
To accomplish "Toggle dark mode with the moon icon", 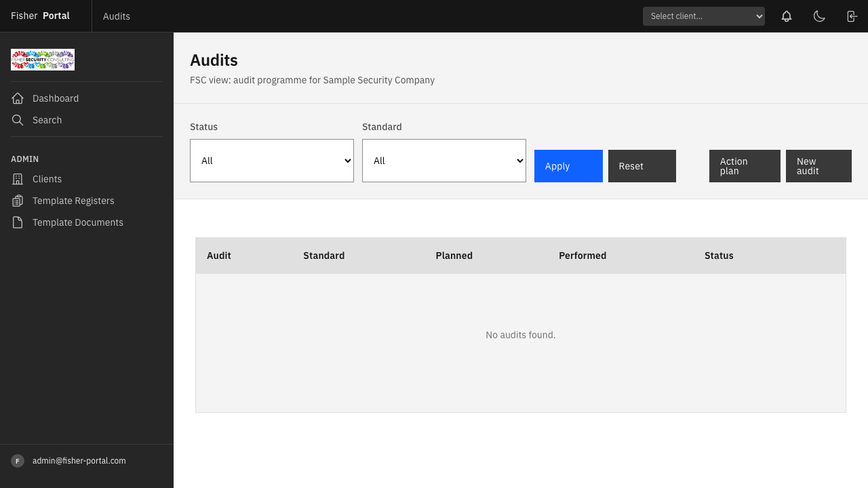I will click(818, 16).
